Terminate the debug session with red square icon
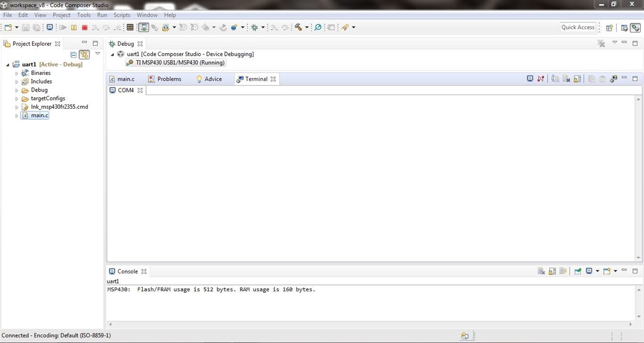Screen dimensions: 644x343 [x=85, y=27]
